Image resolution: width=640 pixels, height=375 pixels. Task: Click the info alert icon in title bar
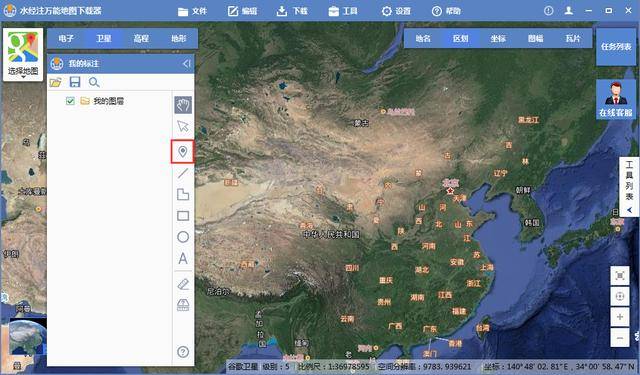coord(549,11)
